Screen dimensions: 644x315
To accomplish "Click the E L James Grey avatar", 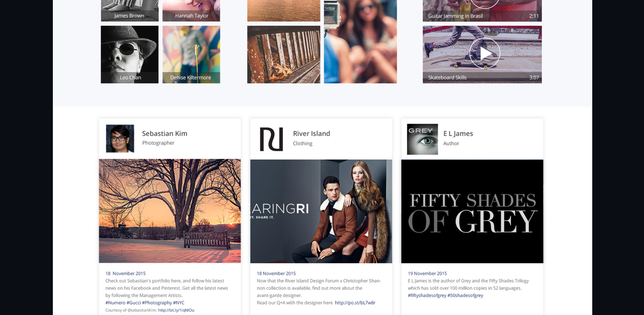I will click(422, 139).
